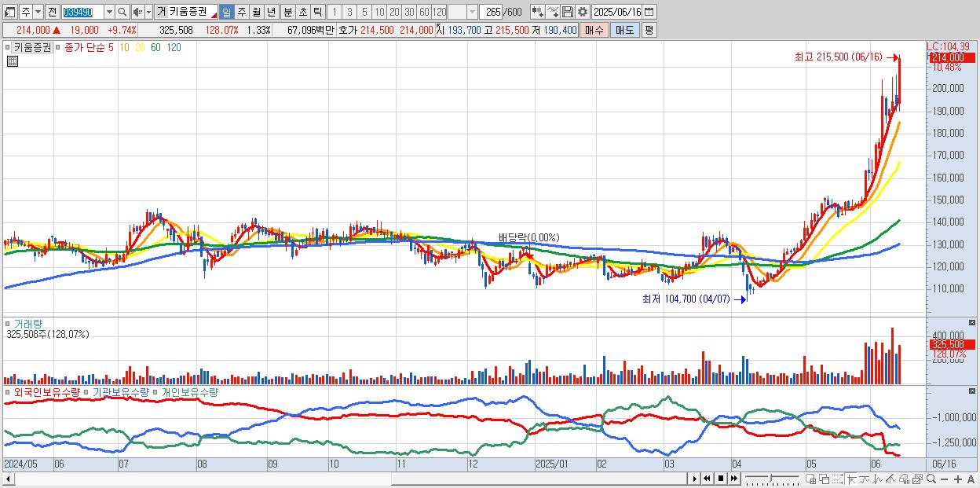Click the crosshair cursor tool icon
980x488 pixels.
coord(851,479)
